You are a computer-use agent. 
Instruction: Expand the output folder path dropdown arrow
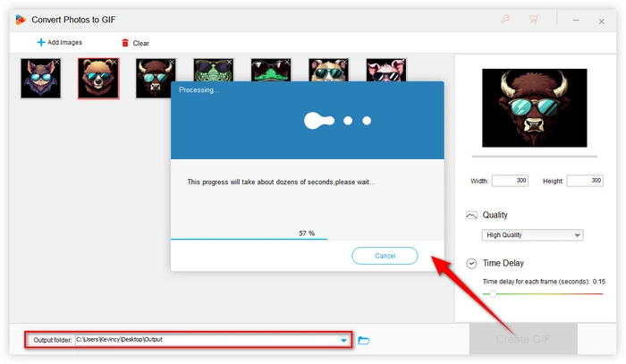point(343,341)
